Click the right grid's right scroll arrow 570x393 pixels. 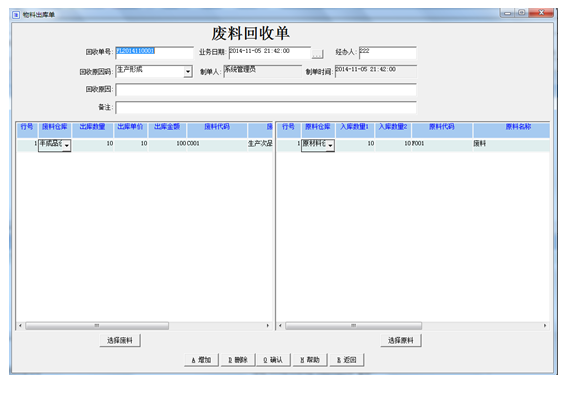pos(545,326)
